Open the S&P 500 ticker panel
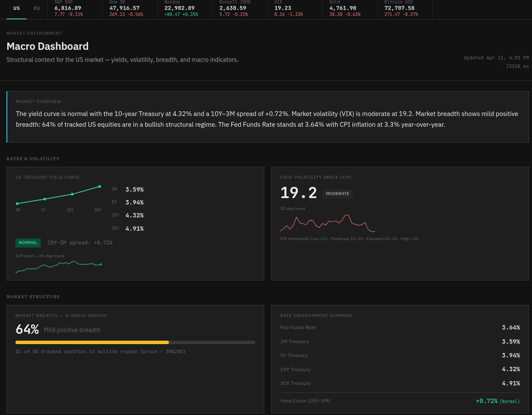This screenshot has height=415, width=532. [x=74, y=8]
